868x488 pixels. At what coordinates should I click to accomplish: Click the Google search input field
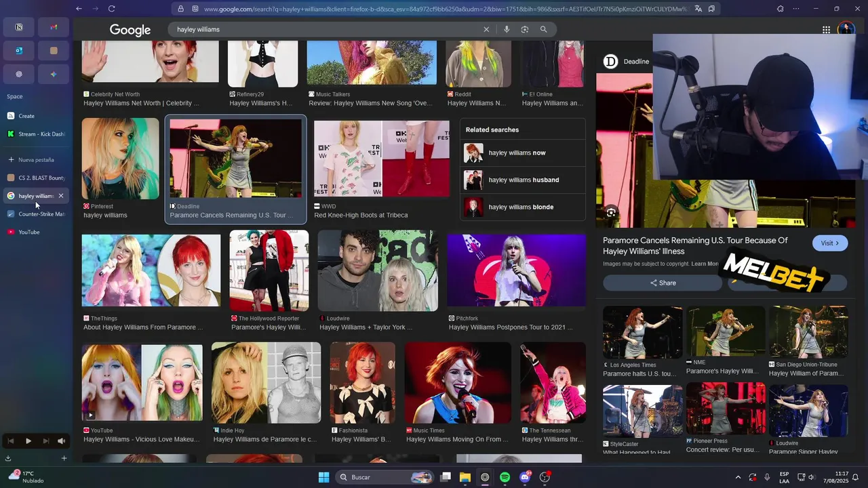[x=325, y=30]
